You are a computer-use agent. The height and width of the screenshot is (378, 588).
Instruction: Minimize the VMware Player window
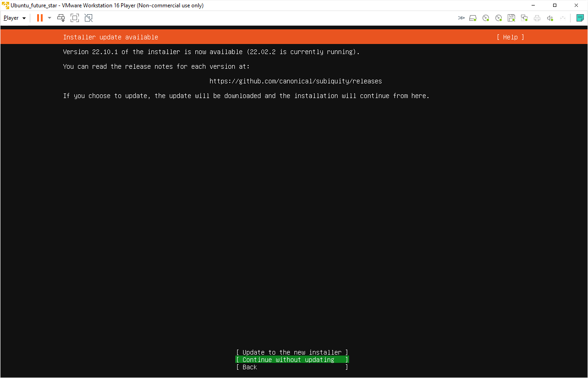pyautogui.click(x=533, y=5)
